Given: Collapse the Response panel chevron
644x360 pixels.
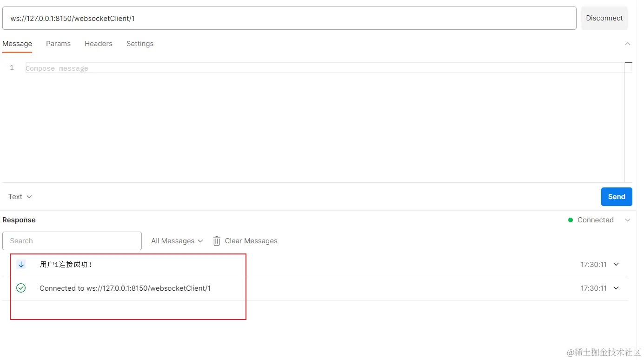Looking at the screenshot, I should [628, 220].
